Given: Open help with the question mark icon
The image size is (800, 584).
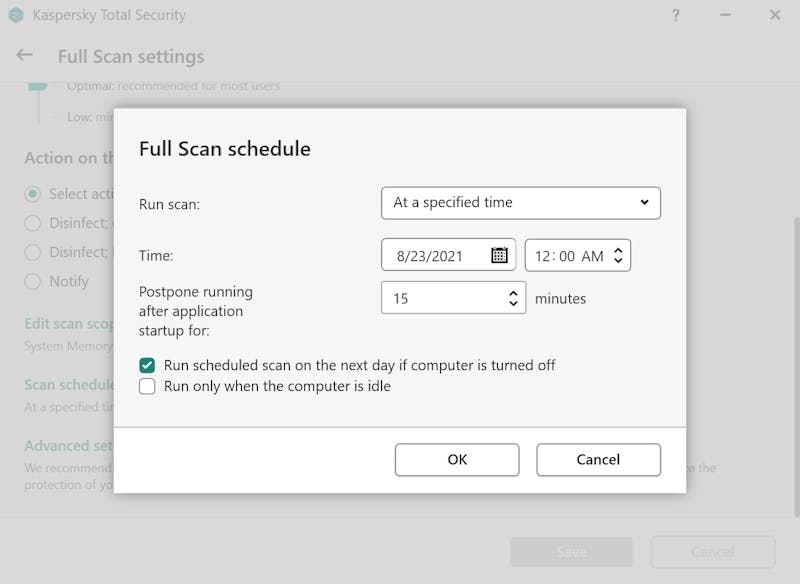Looking at the screenshot, I should click(676, 15).
